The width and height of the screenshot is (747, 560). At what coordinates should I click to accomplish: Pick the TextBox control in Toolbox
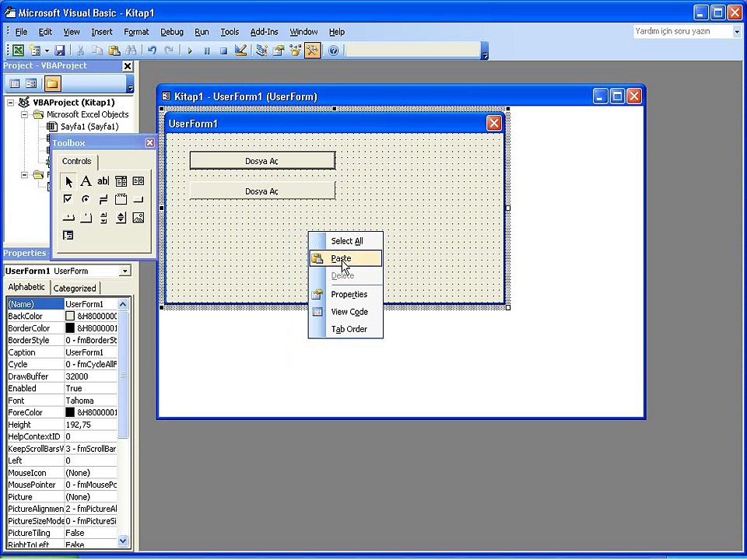(x=103, y=181)
